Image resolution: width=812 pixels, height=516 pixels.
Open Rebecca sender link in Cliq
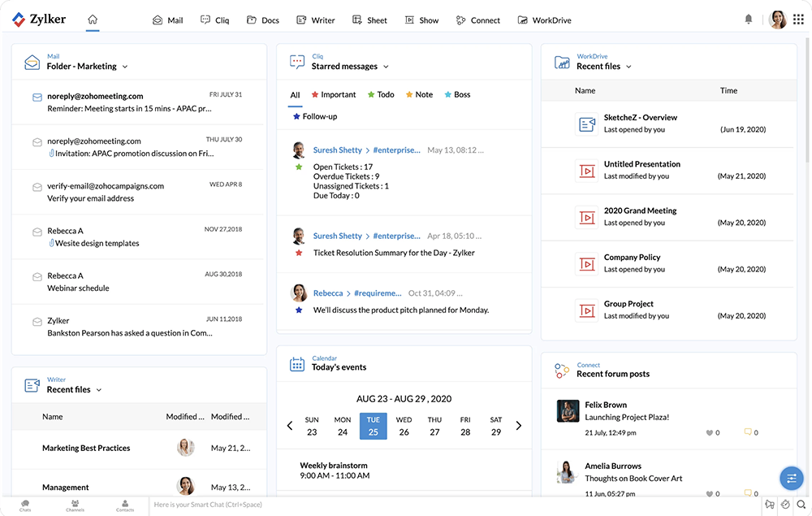[328, 293]
